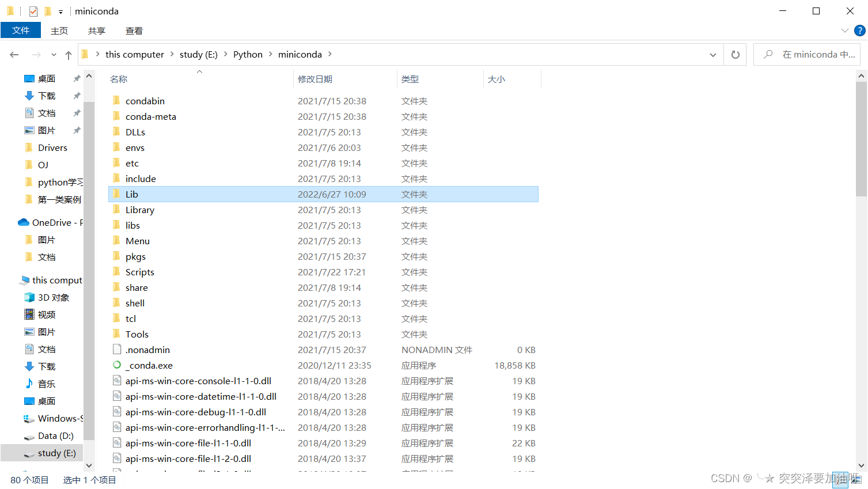868x489 pixels.
Task: Select api-ms-win-core-debug-l1-1-0.dll file icon
Action: tap(117, 412)
